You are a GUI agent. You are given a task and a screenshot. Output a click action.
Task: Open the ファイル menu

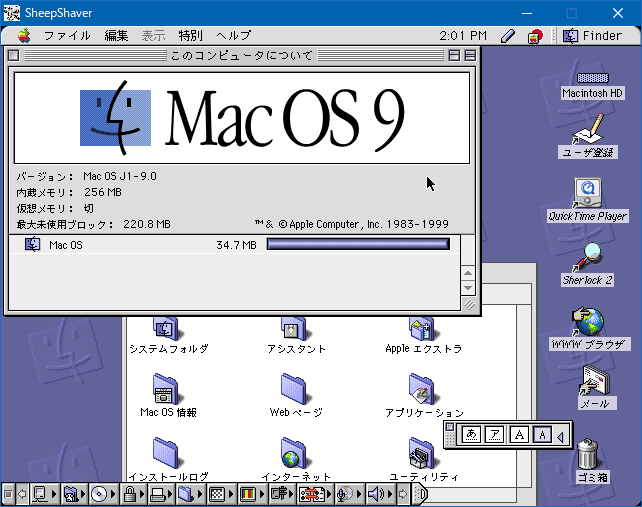[67, 36]
